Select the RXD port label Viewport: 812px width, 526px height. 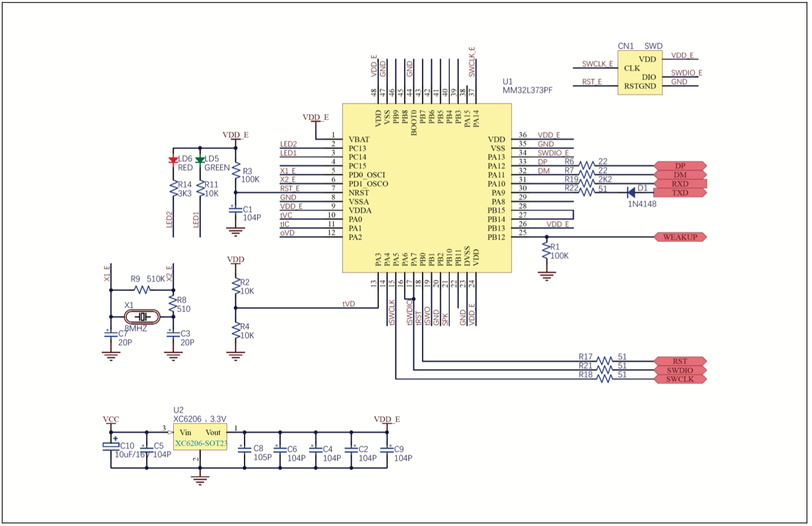(680, 184)
